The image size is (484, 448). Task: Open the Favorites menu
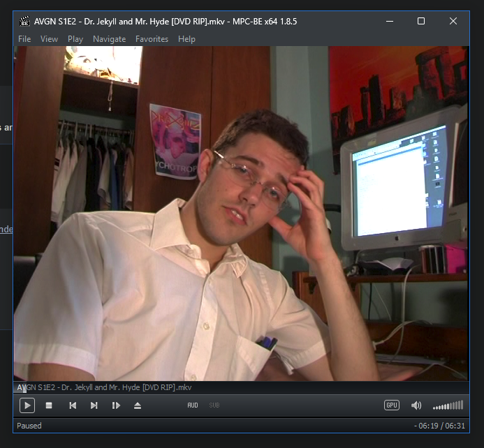coord(152,39)
